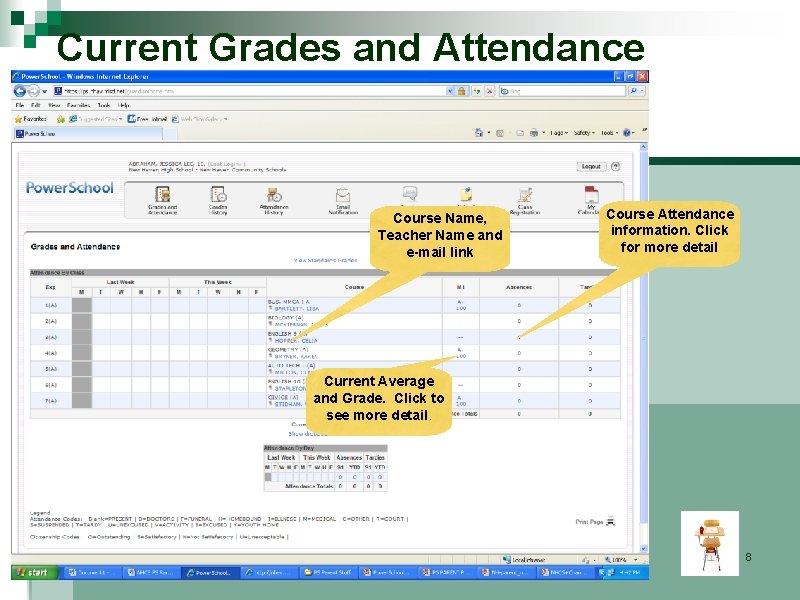Click the Add to Favorites Bar icon
Viewport: 800px width, 600px height.
[61, 119]
